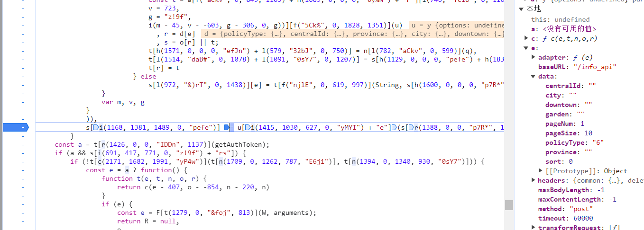Select the 'maxContentLength: -1' property
644x230 pixels.
577,199
